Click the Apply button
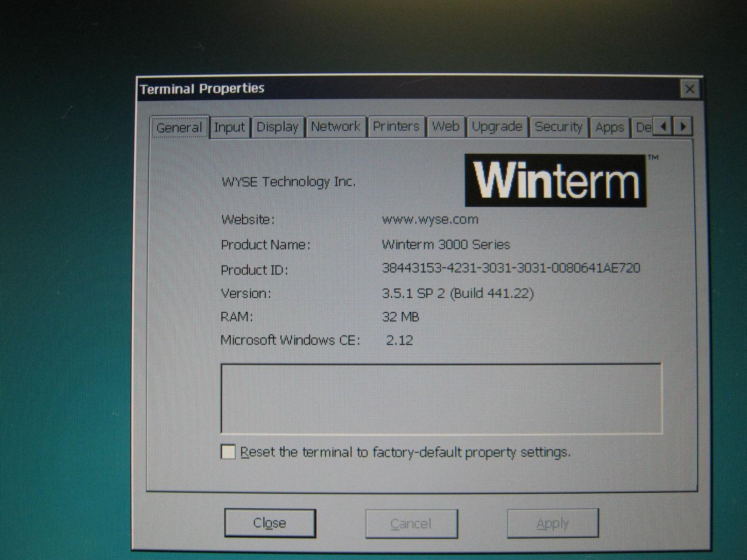 tap(553, 523)
